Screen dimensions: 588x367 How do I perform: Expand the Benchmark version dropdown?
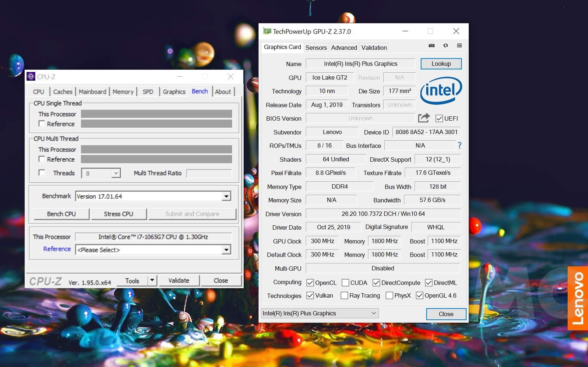[x=226, y=196]
